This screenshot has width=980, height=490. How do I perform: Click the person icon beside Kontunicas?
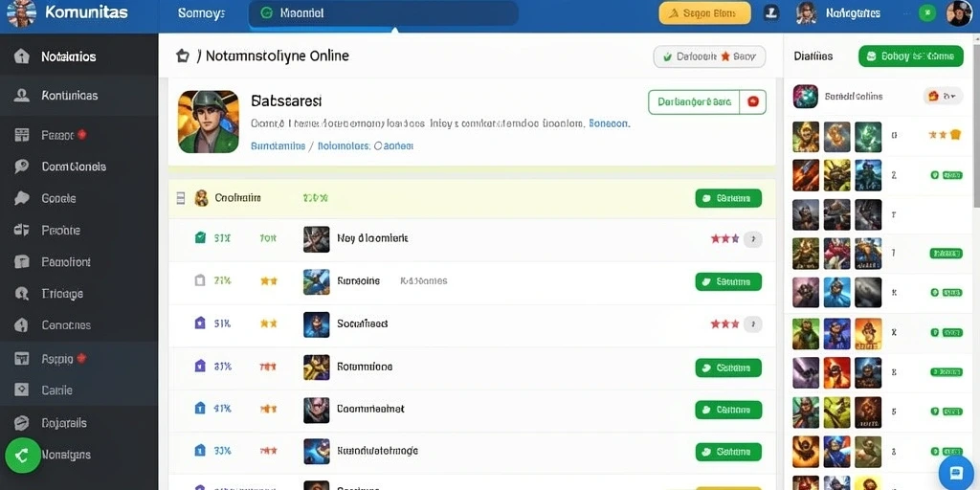(x=22, y=96)
